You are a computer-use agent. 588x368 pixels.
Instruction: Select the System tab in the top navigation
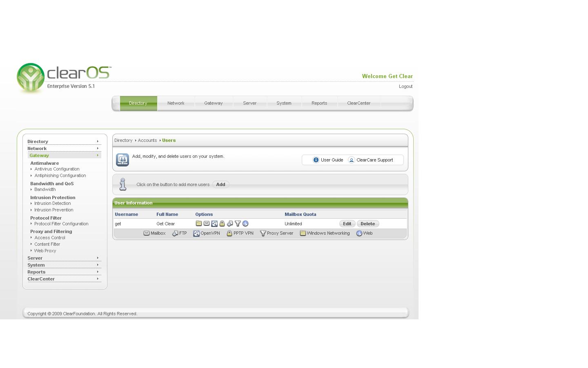(x=284, y=103)
